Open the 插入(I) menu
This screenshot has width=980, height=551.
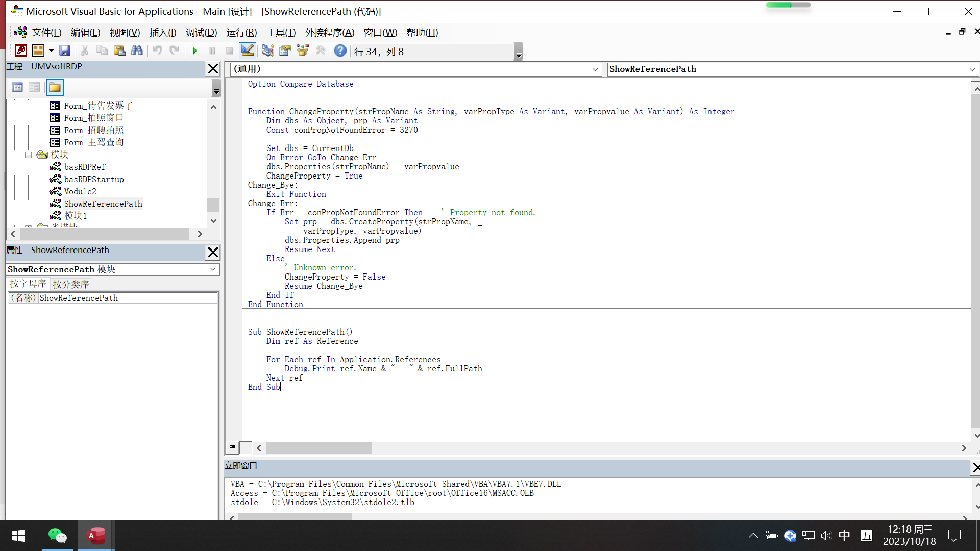tap(163, 32)
